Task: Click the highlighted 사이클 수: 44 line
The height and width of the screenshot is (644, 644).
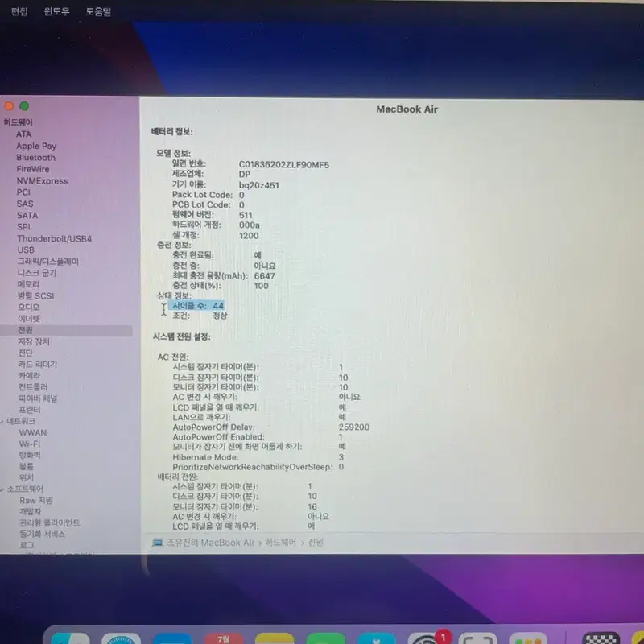Action: 196,306
